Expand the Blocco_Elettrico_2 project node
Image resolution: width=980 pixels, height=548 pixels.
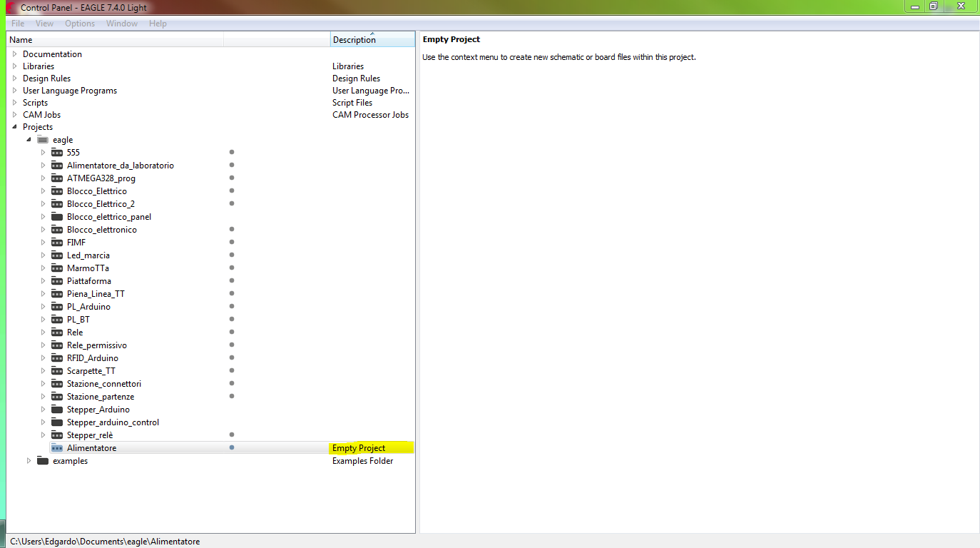(43, 204)
